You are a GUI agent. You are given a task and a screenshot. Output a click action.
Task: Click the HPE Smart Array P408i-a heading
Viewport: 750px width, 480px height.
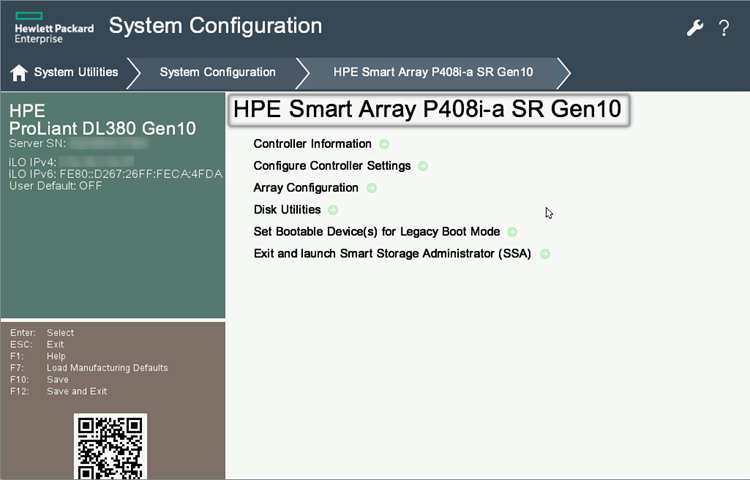click(427, 109)
